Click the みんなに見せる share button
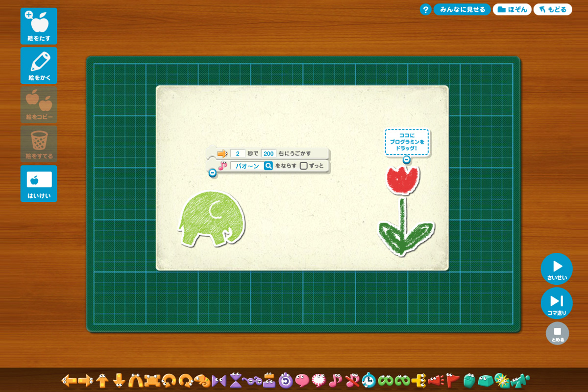Screen dimensions: 588x392 click(x=462, y=9)
